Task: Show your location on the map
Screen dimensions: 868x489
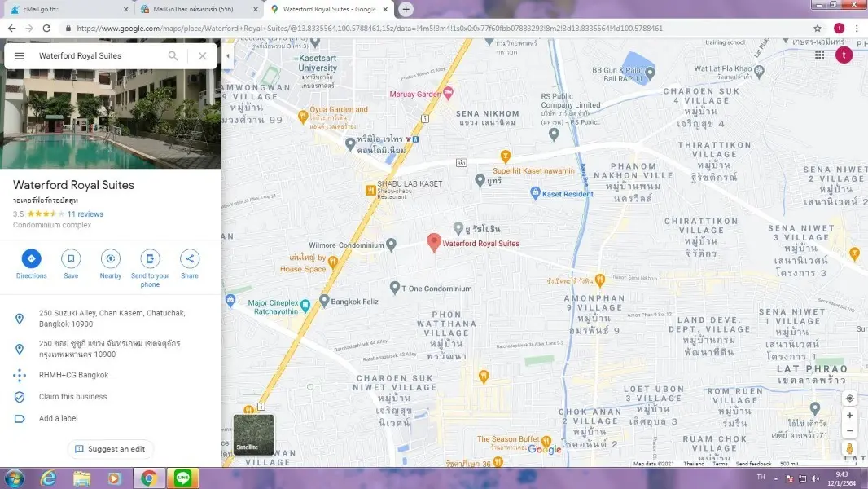Action: point(850,399)
